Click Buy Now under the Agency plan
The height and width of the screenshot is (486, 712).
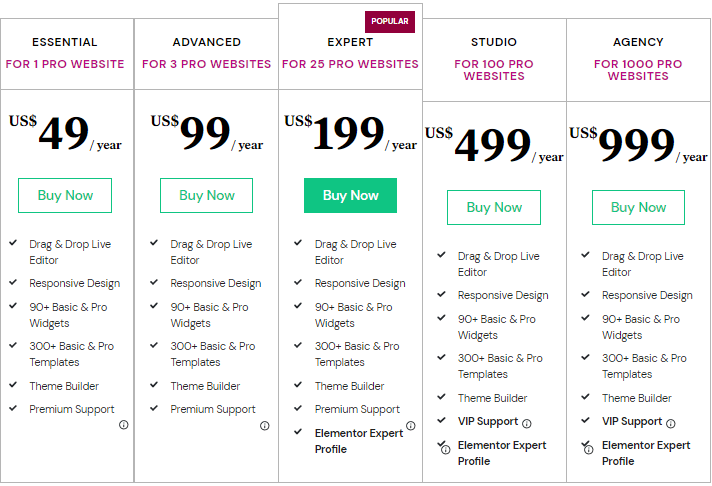click(x=638, y=208)
